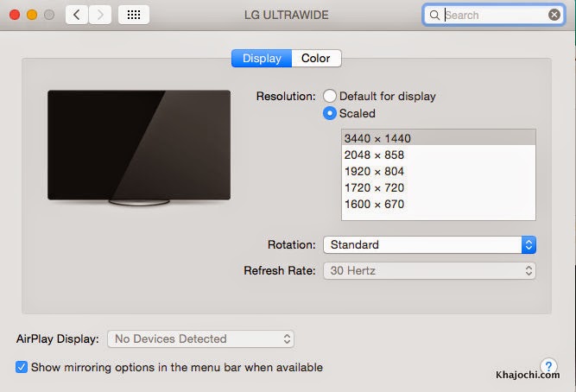
Task: Go back with the left arrow button
Action: point(77,15)
